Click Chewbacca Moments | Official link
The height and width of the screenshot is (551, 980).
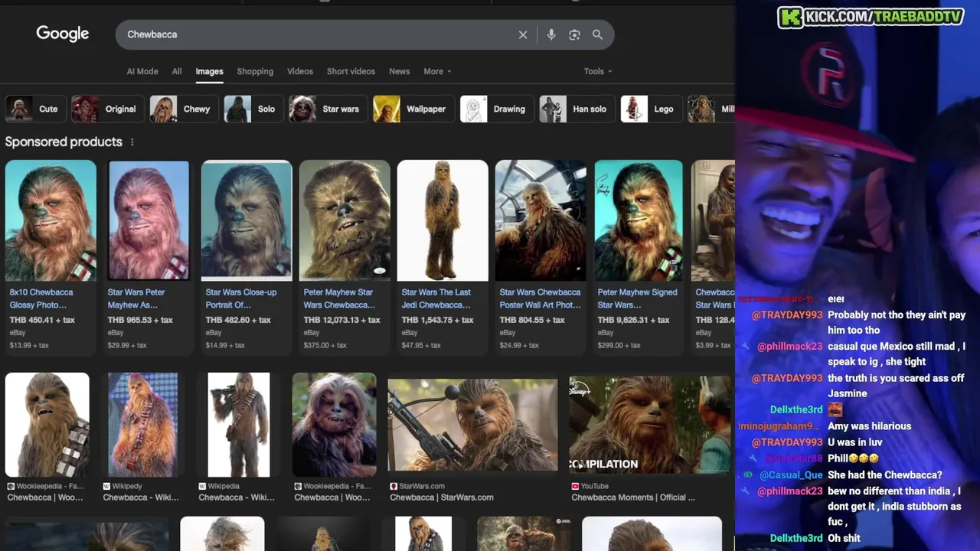click(x=633, y=497)
